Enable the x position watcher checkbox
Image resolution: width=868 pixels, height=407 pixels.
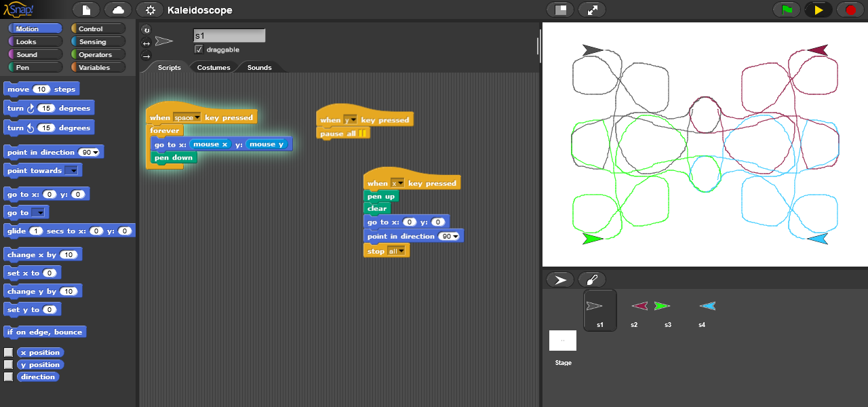coord(8,353)
